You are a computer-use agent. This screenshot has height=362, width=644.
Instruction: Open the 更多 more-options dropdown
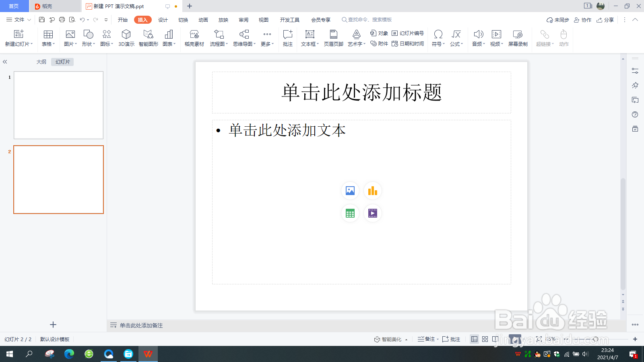(266, 38)
